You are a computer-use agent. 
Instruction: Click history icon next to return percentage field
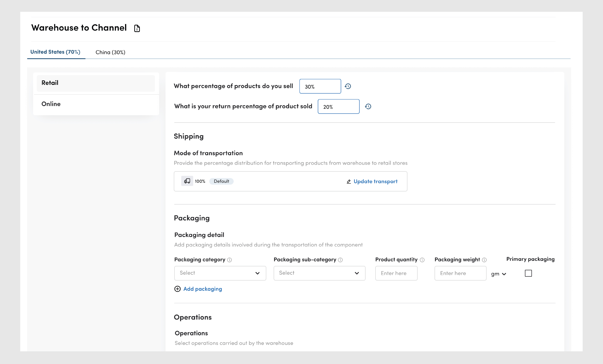[368, 107]
